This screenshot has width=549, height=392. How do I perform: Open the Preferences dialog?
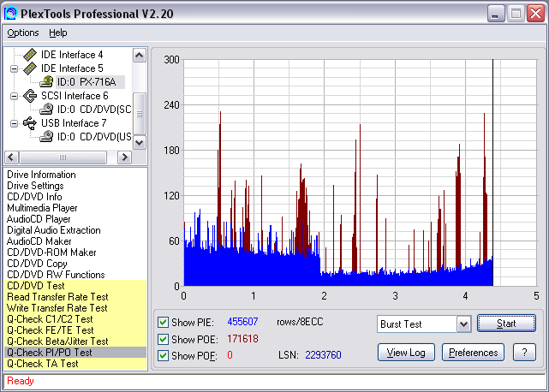coord(473,353)
